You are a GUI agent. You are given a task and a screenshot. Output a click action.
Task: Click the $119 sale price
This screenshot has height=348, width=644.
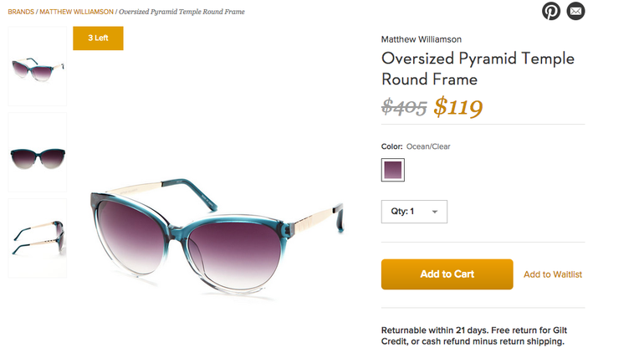(458, 106)
